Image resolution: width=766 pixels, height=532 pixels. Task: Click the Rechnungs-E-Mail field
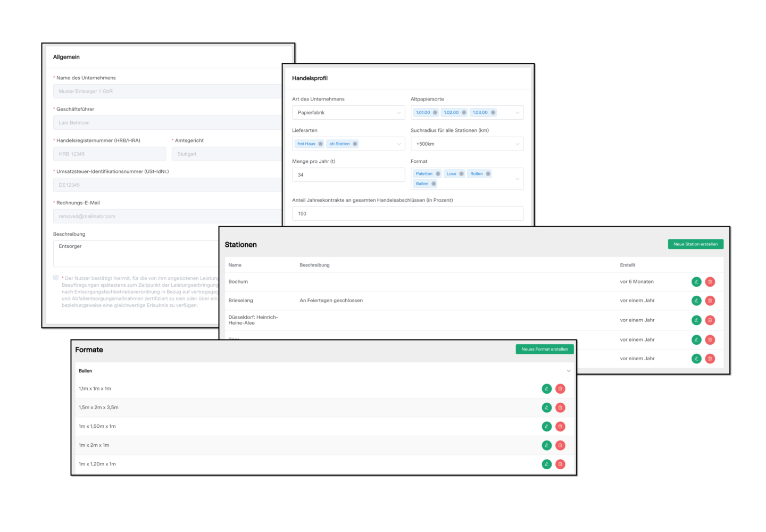pos(168,217)
